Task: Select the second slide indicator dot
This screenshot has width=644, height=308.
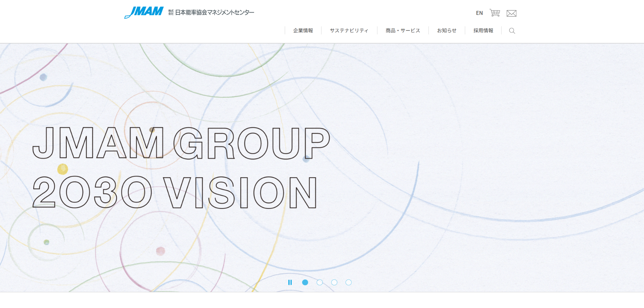Action: click(x=320, y=282)
